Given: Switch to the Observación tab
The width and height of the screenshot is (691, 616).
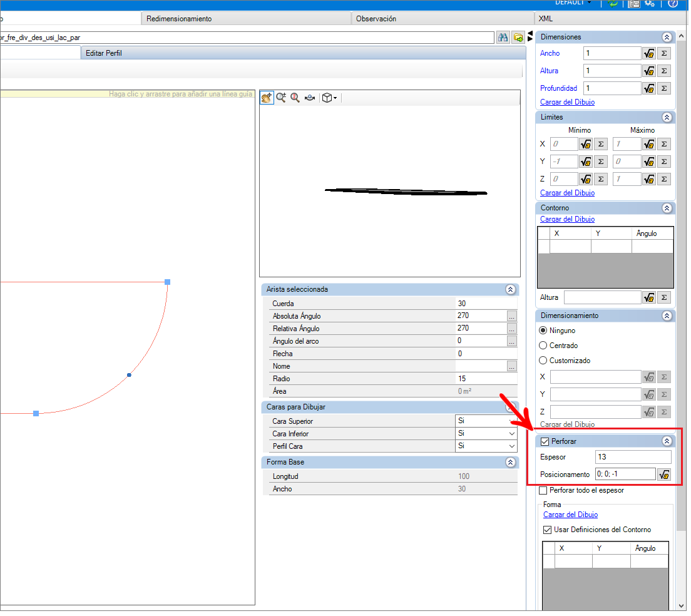Looking at the screenshot, I should tap(444, 19).
